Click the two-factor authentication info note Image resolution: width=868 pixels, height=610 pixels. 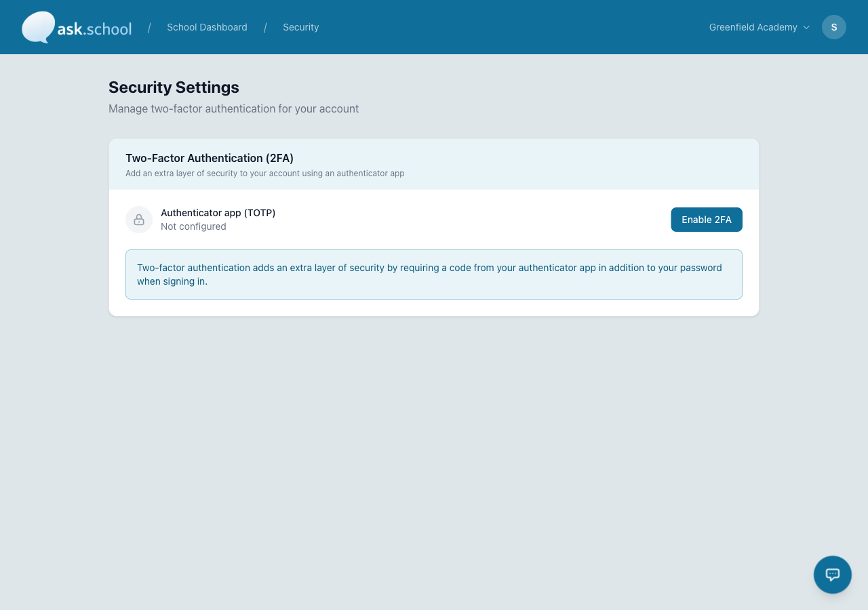(434, 274)
